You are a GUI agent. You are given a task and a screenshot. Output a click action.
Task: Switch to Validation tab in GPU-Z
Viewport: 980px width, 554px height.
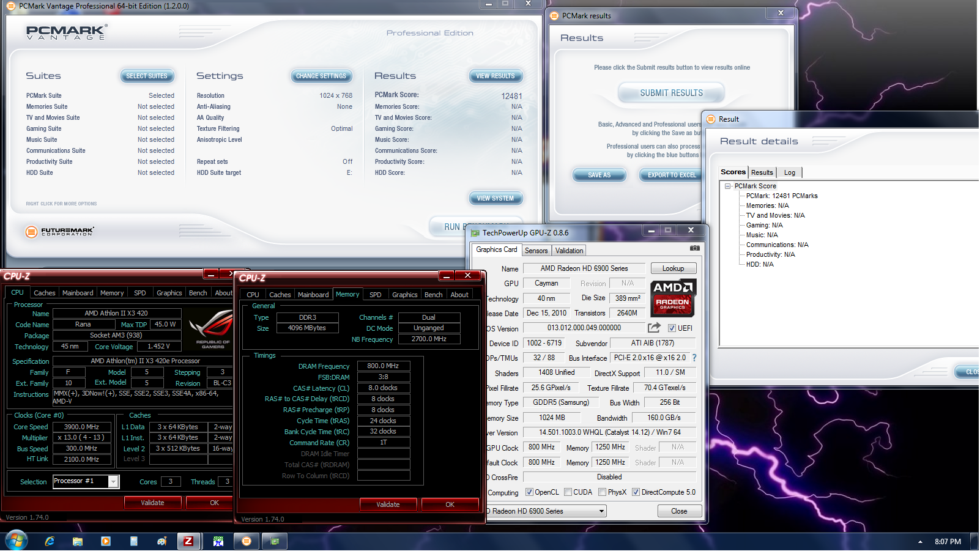(x=569, y=251)
